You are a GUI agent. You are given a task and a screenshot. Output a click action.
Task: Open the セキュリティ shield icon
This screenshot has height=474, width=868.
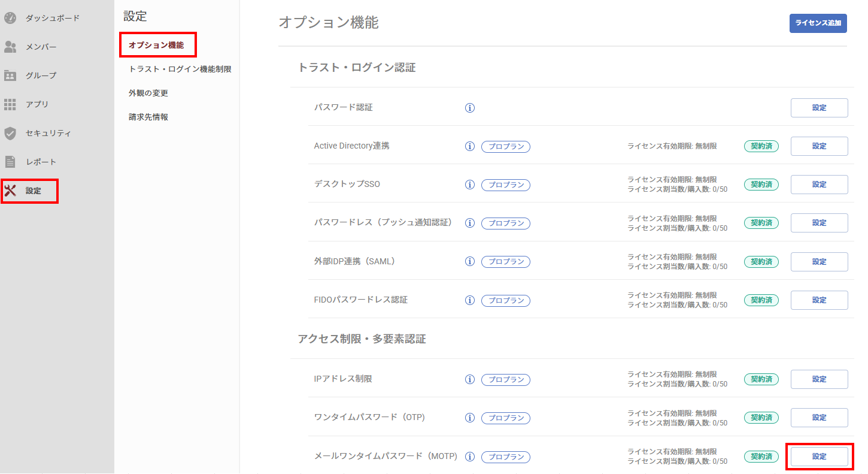10,133
